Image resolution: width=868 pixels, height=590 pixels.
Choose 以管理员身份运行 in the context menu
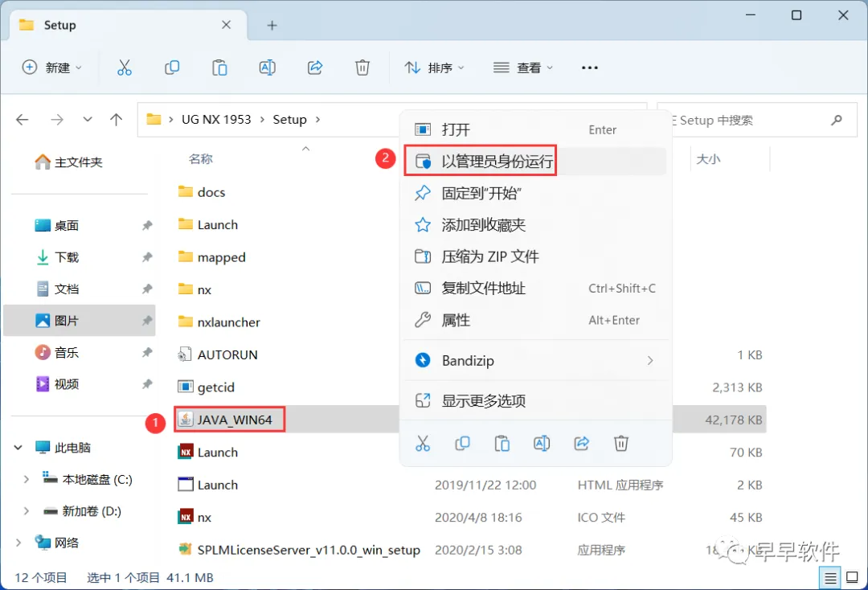(535, 161)
